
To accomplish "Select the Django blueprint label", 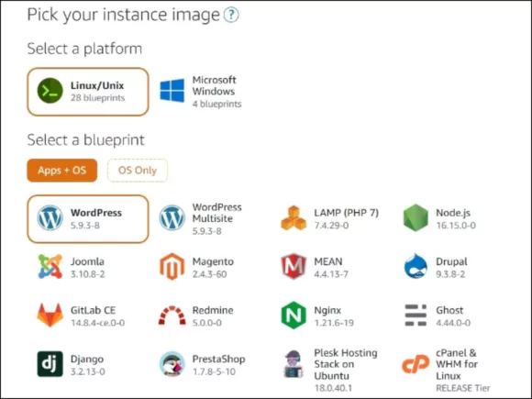I will [x=87, y=359].
